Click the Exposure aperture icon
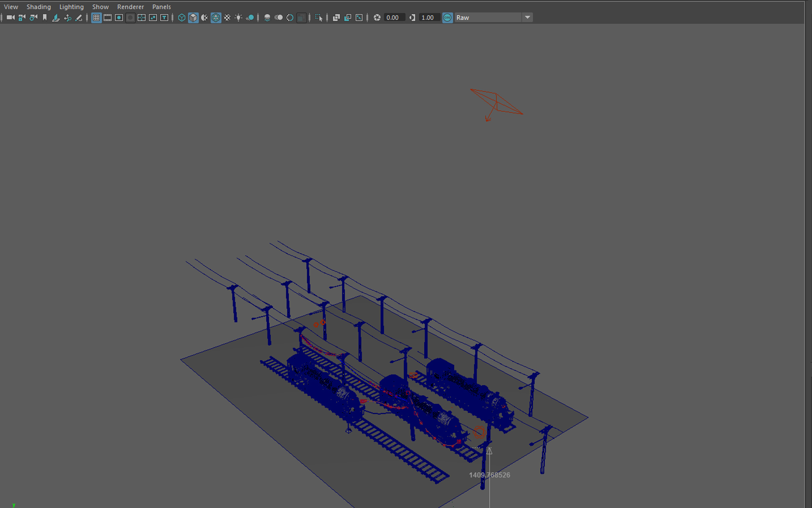812x508 pixels. pyautogui.click(x=377, y=17)
